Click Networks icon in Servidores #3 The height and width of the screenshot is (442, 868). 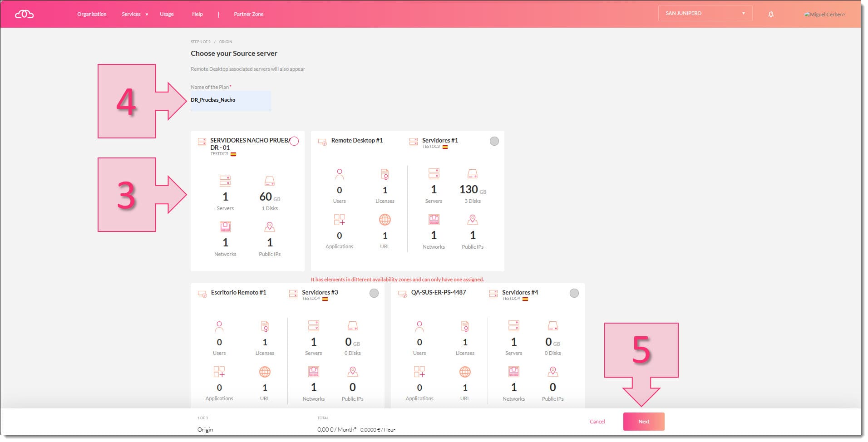(x=314, y=372)
